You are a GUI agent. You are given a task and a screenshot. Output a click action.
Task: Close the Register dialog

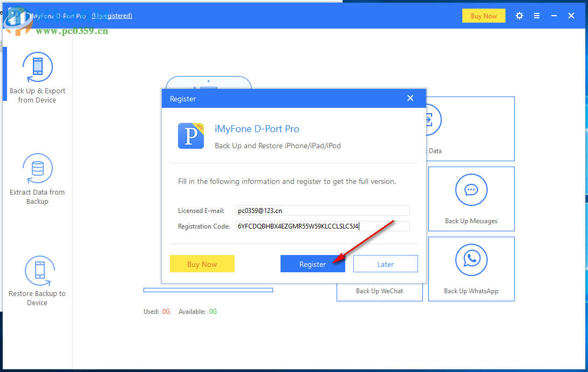coord(410,98)
